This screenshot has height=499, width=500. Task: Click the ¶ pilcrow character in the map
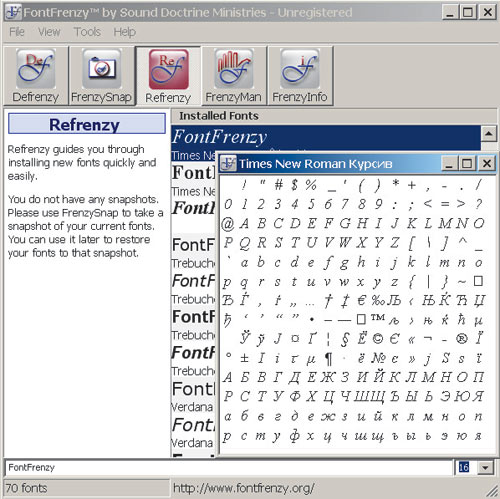tap(328, 359)
